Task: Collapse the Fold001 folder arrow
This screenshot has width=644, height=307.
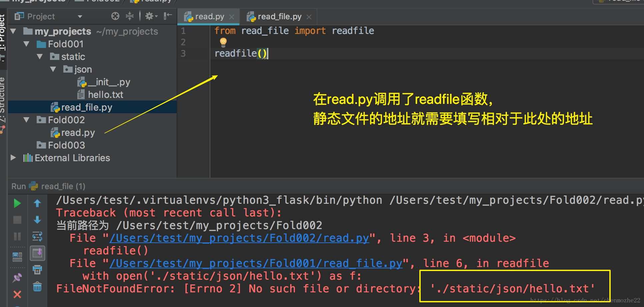Action: [27, 44]
